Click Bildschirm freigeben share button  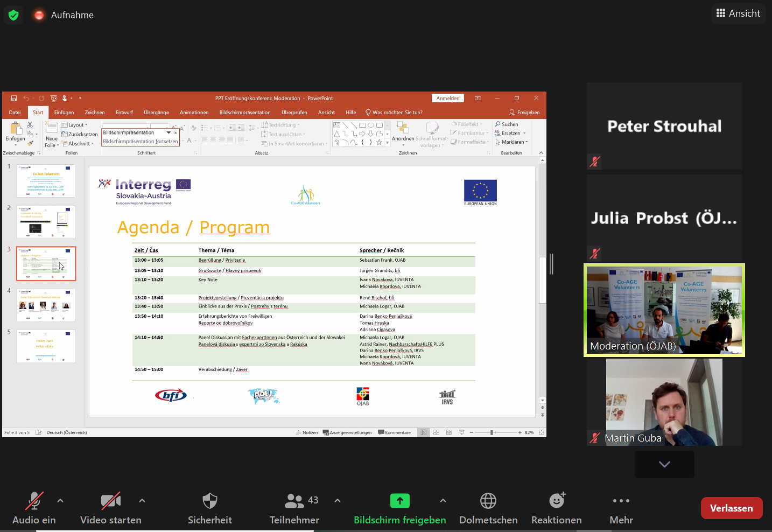(400, 508)
